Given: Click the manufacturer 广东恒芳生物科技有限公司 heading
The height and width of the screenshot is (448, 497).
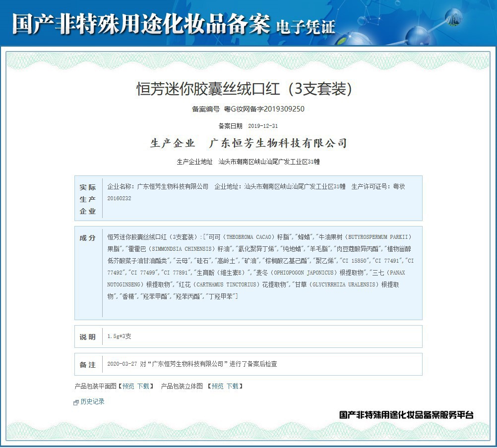Looking at the screenshot, I should coord(278,143).
